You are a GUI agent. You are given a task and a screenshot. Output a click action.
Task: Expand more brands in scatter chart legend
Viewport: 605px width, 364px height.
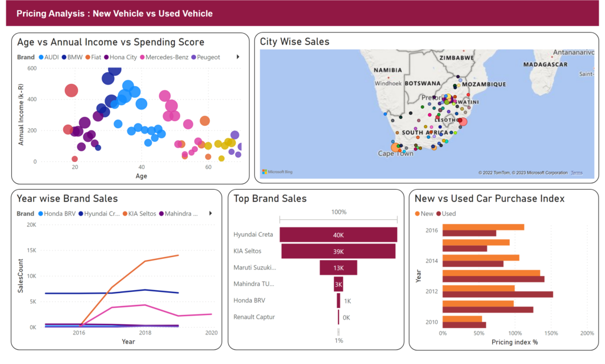click(x=238, y=57)
